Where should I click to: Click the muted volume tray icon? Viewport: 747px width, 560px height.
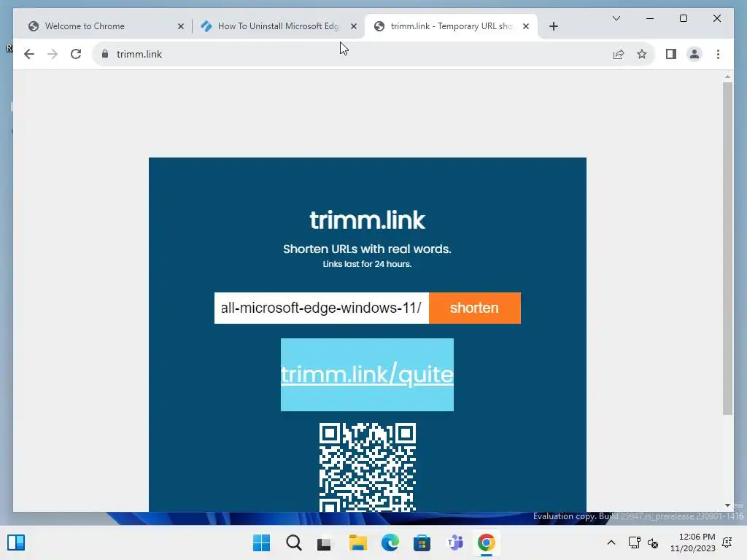pos(653,542)
